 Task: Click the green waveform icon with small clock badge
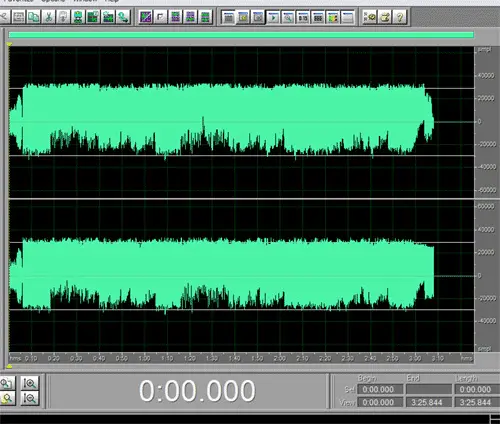pyautogui.click(x=93, y=17)
